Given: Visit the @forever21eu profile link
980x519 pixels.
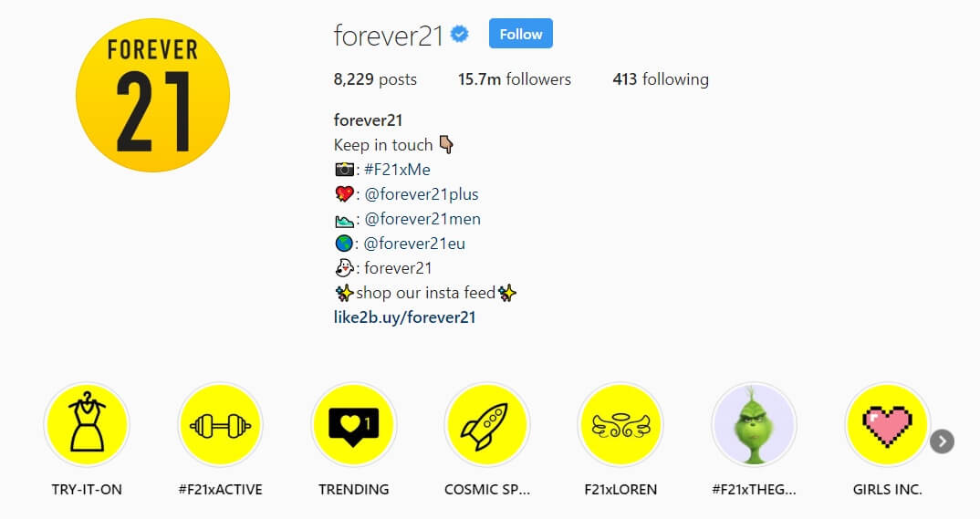Looking at the screenshot, I should (x=414, y=244).
